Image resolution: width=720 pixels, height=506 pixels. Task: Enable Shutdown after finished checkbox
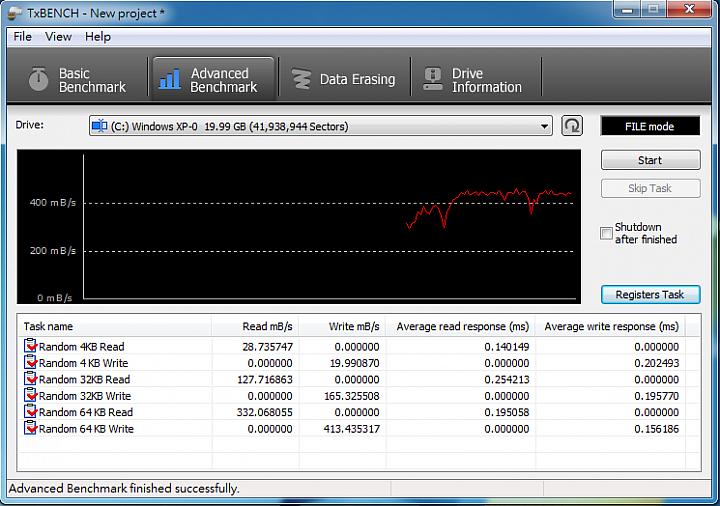(606, 233)
